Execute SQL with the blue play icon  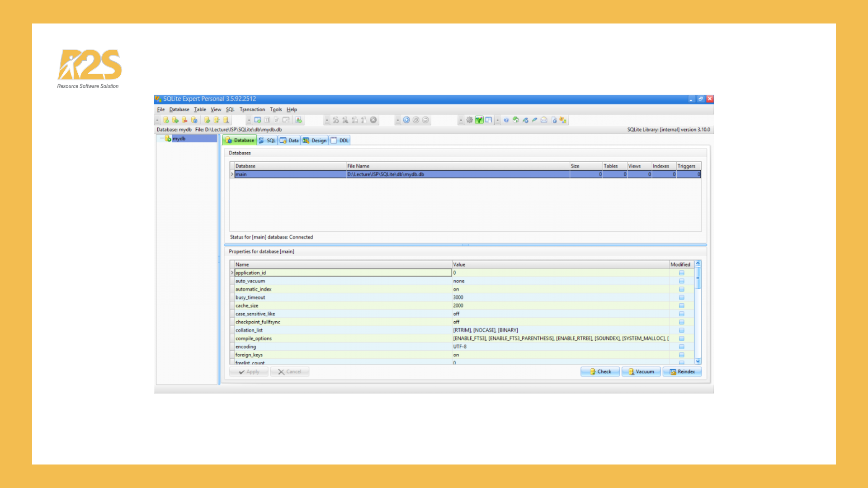pos(406,120)
